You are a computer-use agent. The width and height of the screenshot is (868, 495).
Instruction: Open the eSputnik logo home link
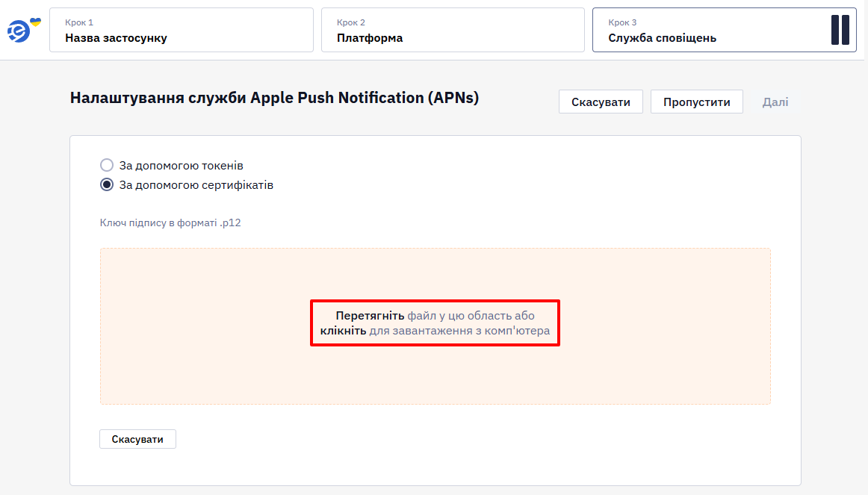[24, 30]
